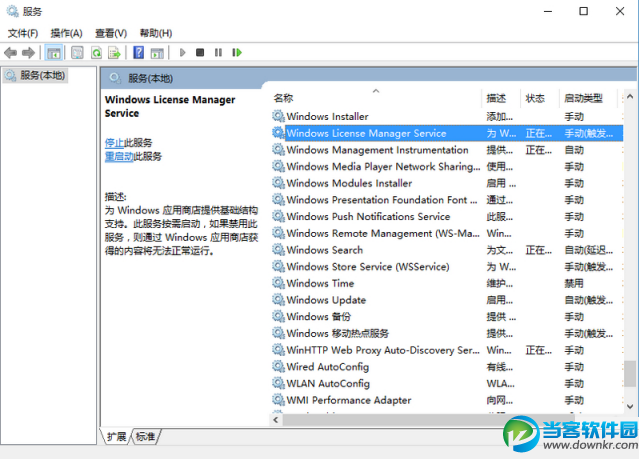Viewport: 639px width, 459px height.
Task: Click the vertical scrollbar down arrow
Action: point(630,406)
